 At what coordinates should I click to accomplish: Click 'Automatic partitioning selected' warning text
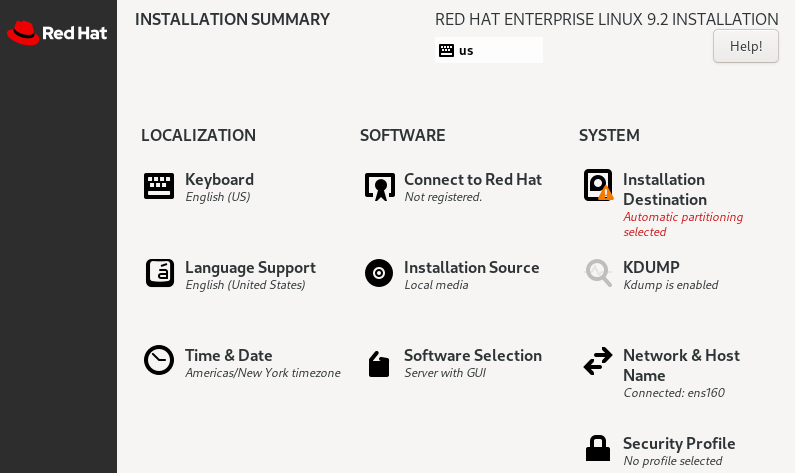(x=683, y=224)
